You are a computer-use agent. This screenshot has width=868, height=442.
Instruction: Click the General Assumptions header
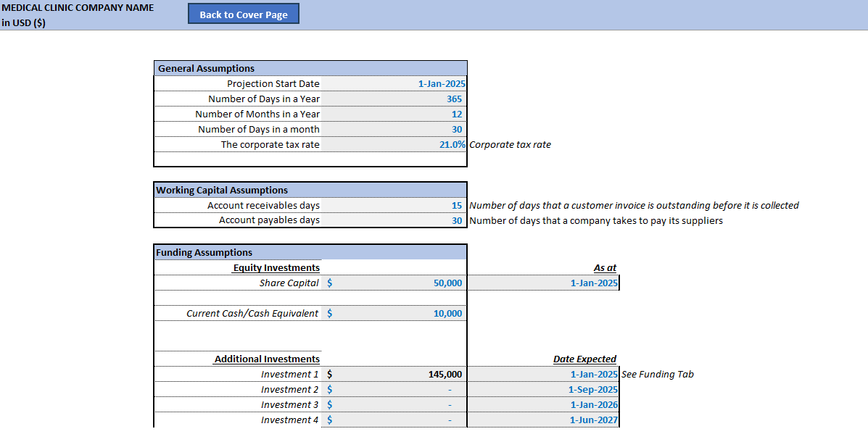coord(204,68)
